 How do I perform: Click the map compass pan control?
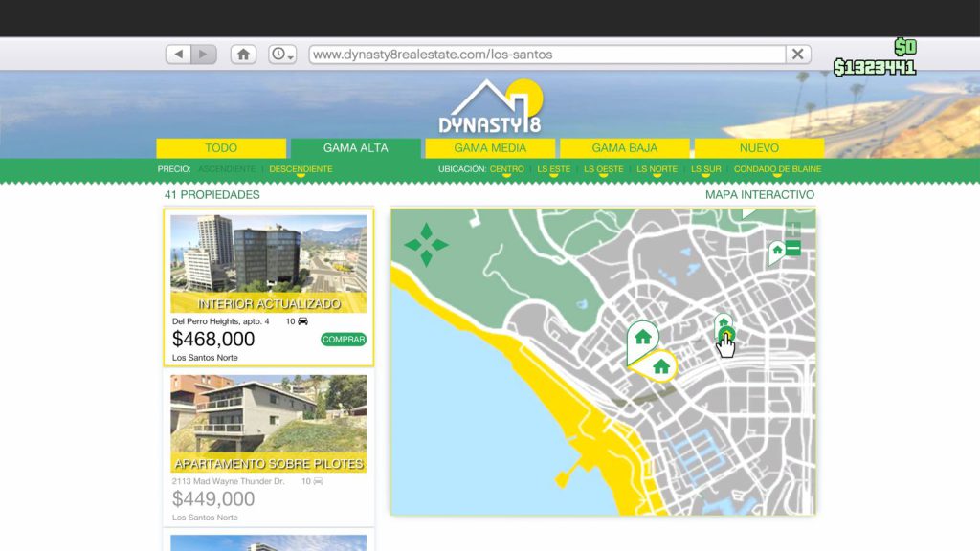click(426, 245)
